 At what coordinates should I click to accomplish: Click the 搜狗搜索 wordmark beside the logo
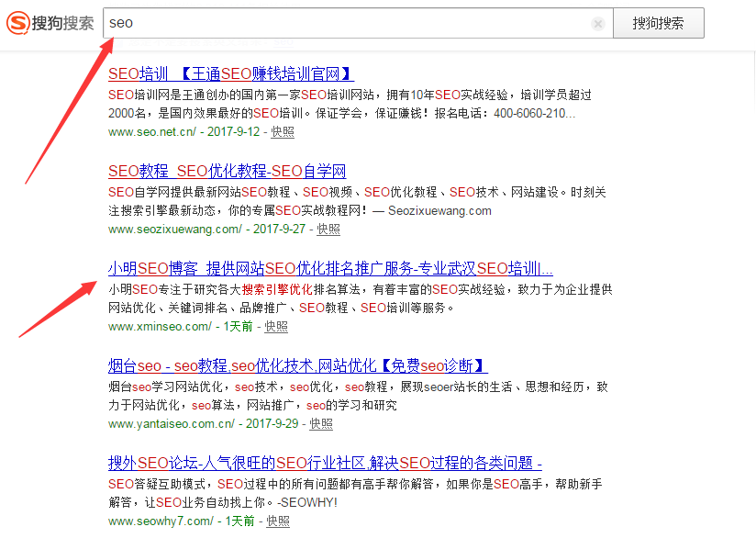coord(62,24)
